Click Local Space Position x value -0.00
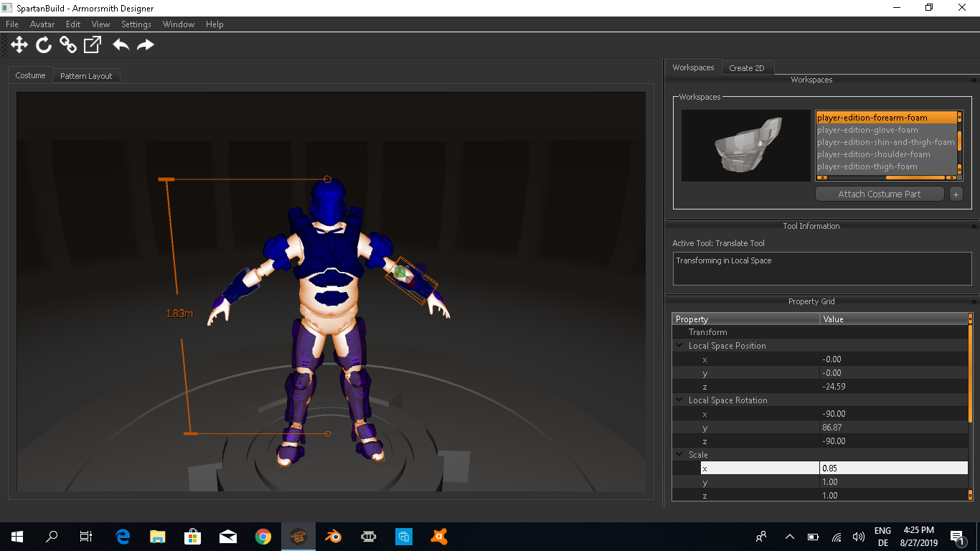980x551 pixels. coord(893,359)
